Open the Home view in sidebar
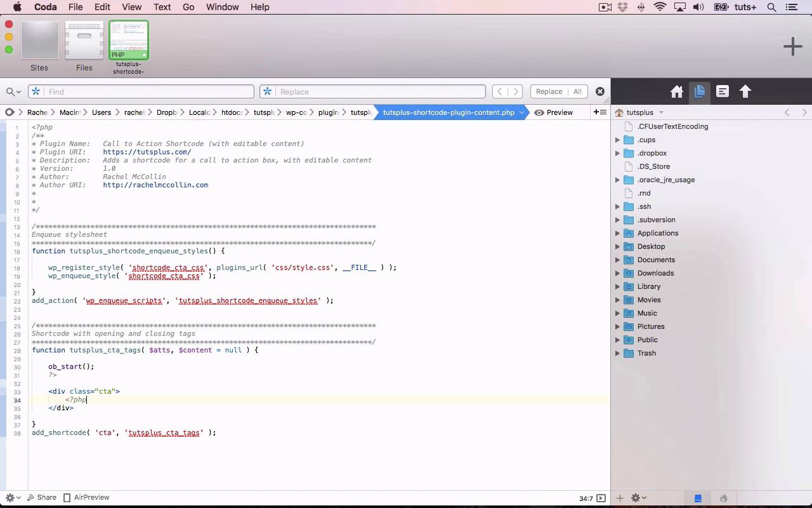The image size is (812, 508). (677, 92)
